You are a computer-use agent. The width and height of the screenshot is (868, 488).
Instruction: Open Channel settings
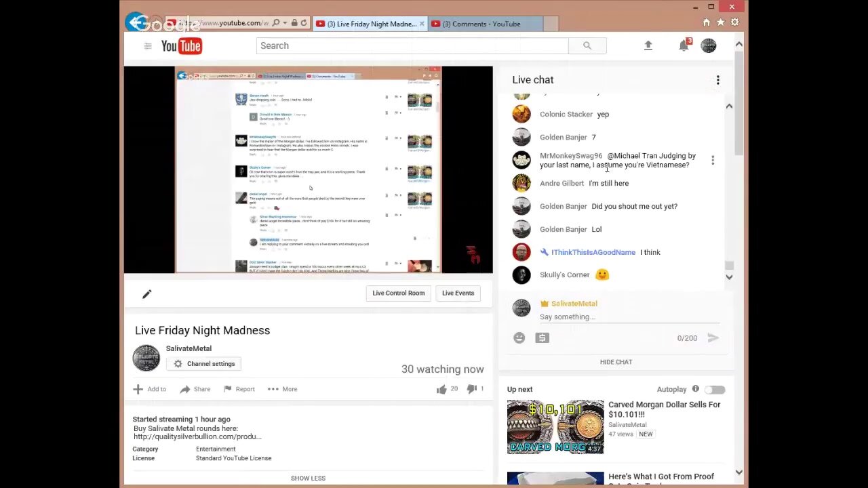click(x=203, y=364)
